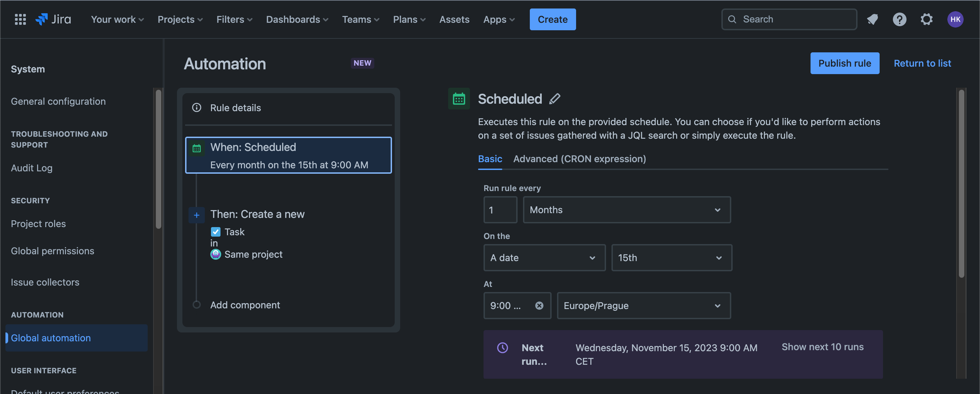Click the 9:00 time input field
This screenshot has height=394, width=980.
coord(517,306)
